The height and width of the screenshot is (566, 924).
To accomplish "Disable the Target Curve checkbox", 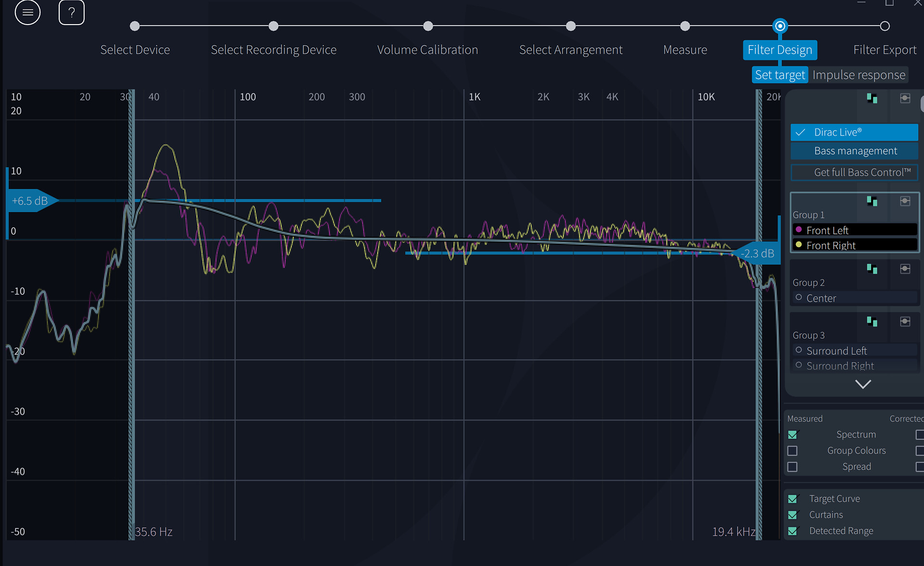I will pyautogui.click(x=793, y=499).
